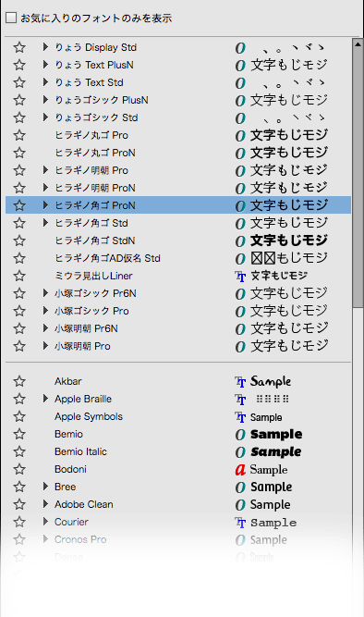364x617 pixels.
Task: Click Type 1 red icon for Bodoni
Action: click(x=240, y=469)
